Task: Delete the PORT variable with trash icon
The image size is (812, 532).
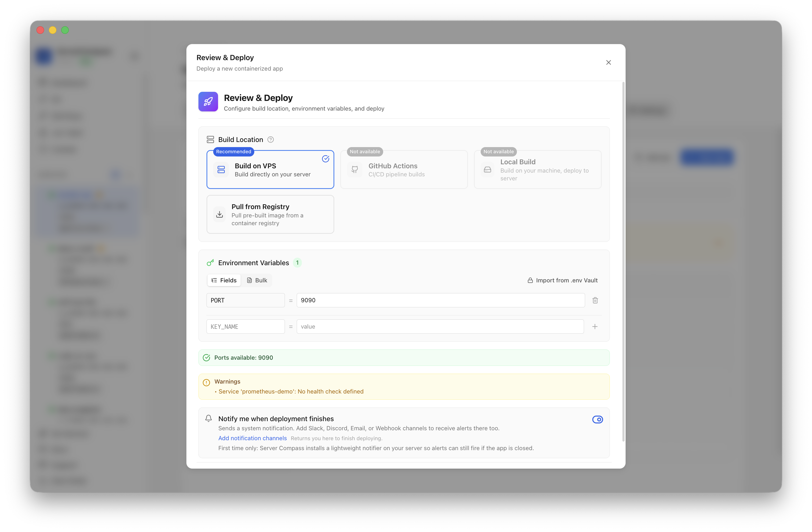Action: pos(595,300)
